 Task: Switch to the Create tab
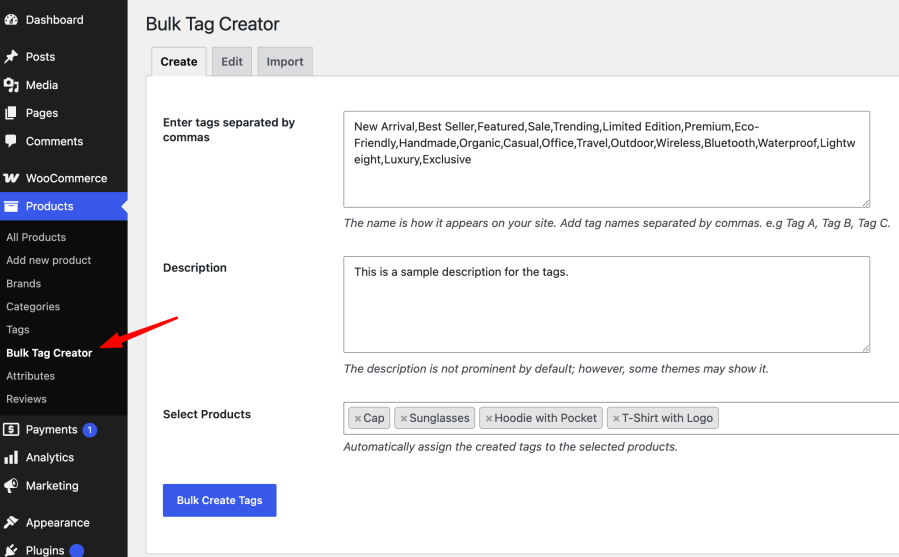tap(179, 61)
